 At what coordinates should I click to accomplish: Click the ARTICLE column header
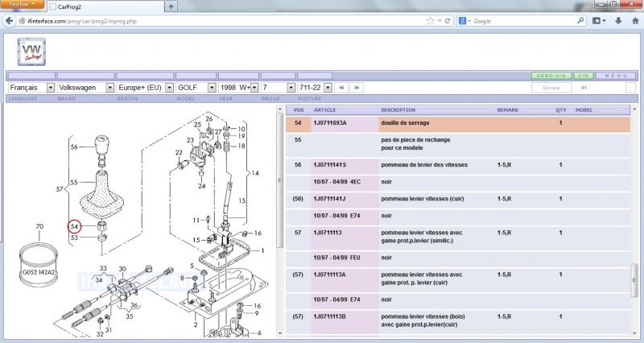pos(324,110)
